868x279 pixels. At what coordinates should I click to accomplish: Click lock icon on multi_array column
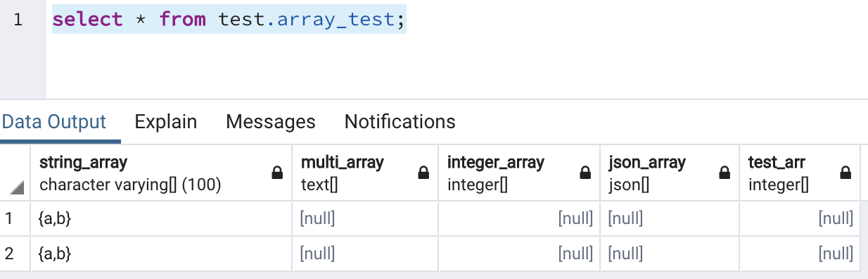[423, 173]
